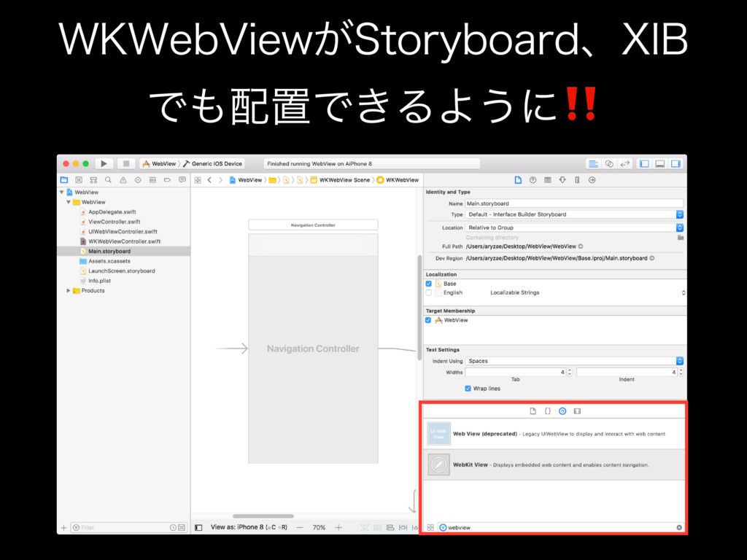Click WebView project in jump bar
This screenshot has height=560, width=747.
246,180
